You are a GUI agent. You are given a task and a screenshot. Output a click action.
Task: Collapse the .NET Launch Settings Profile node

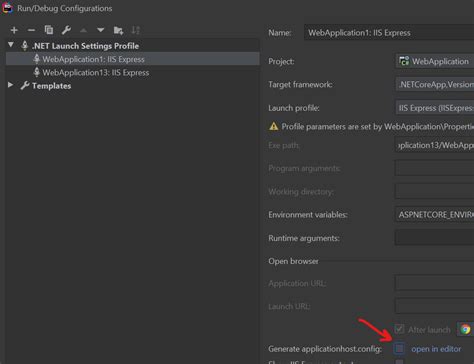point(11,45)
